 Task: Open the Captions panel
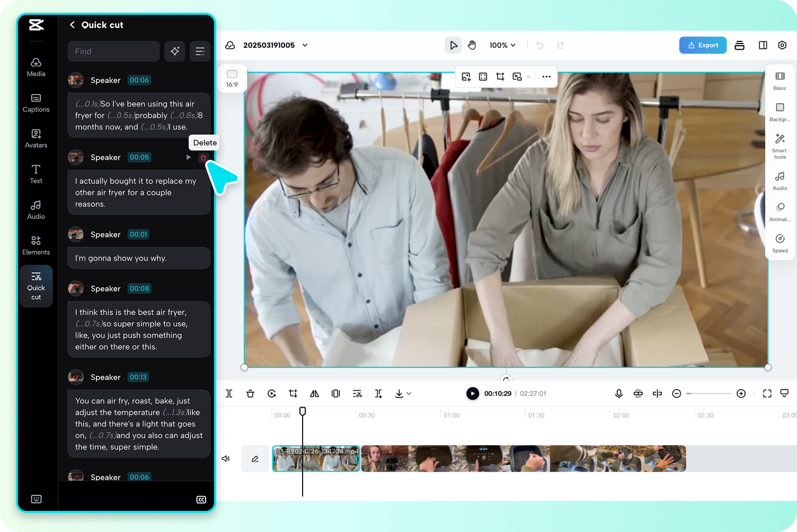point(36,103)
